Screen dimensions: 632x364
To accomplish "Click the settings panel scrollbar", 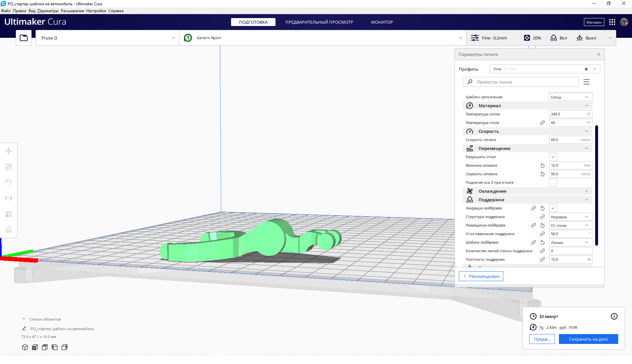I will (596, 185).
